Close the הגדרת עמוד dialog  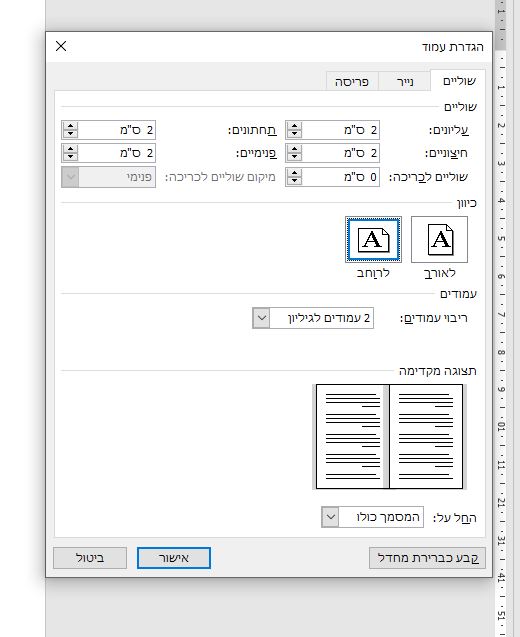(61, 46)
